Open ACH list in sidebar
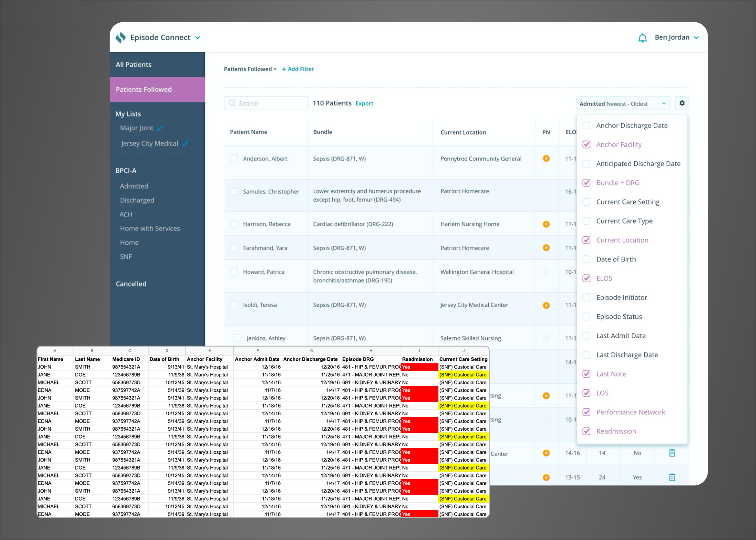Screen dimensions: 756x540 coord(126,214)
